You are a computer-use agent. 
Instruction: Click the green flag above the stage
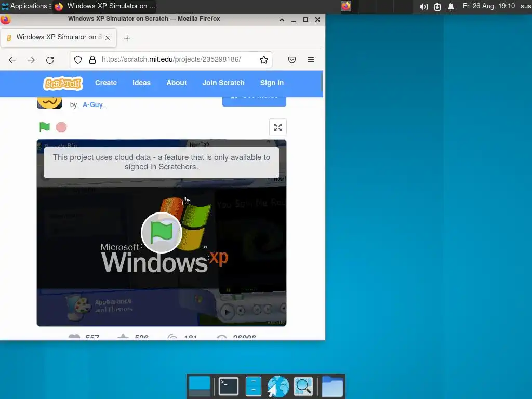coord(45,127)
